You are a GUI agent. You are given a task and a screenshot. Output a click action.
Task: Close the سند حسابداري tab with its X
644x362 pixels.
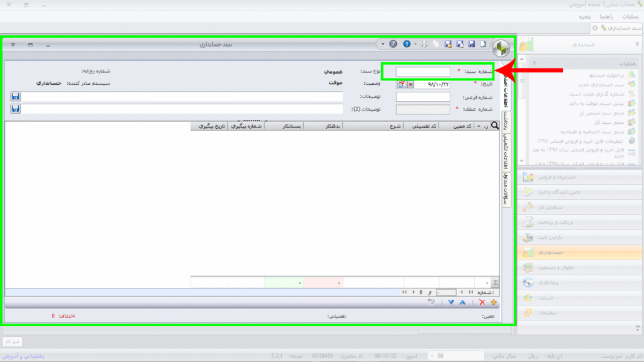click(x=595, y=28)
